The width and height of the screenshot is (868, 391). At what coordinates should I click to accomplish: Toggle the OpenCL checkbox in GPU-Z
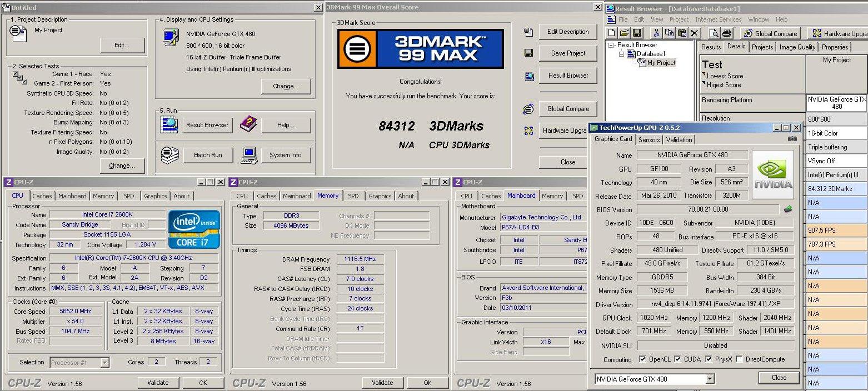[642, 359]
